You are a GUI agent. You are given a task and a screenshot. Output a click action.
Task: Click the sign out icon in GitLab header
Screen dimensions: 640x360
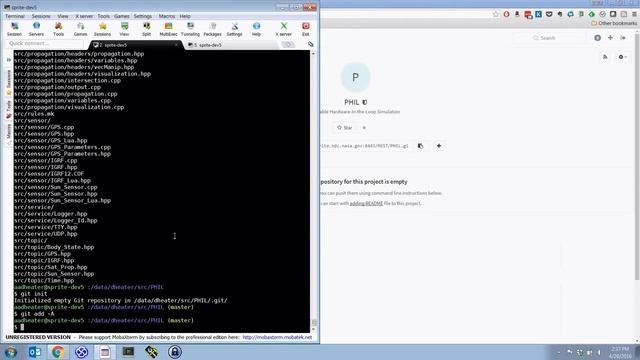tap(623, 38)
